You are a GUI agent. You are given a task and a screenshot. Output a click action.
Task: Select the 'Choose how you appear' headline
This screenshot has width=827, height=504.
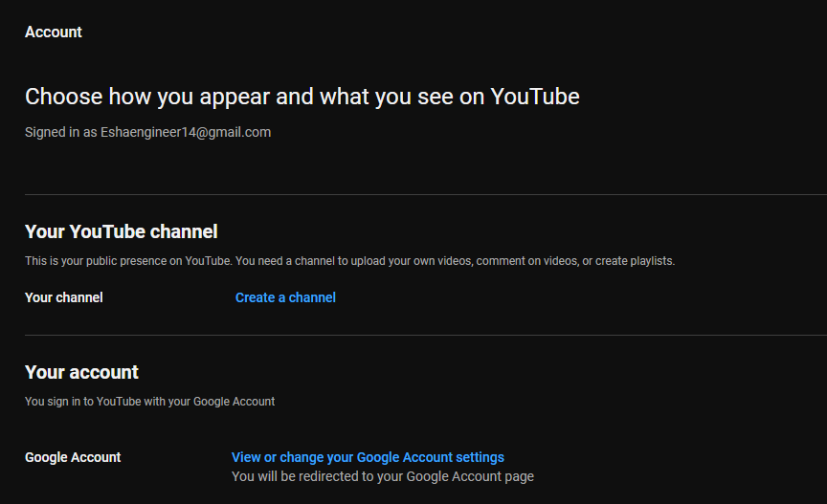tap(302, 97)
